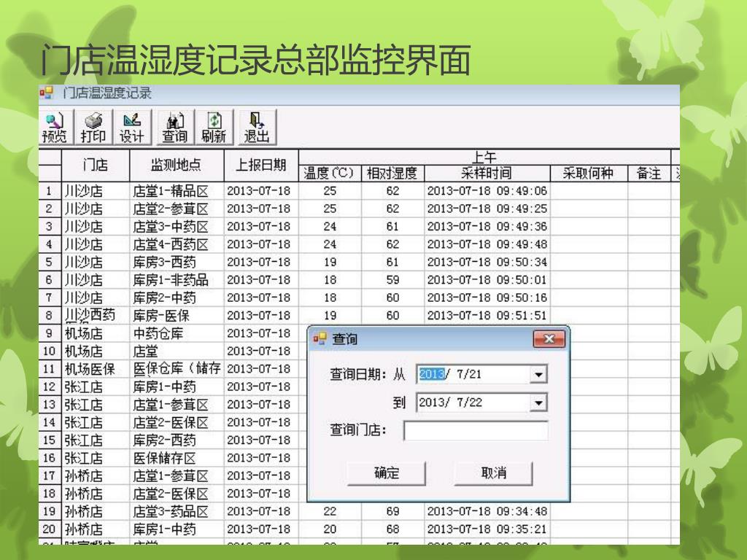Select the cell 医保储存区

click(177, 458)
